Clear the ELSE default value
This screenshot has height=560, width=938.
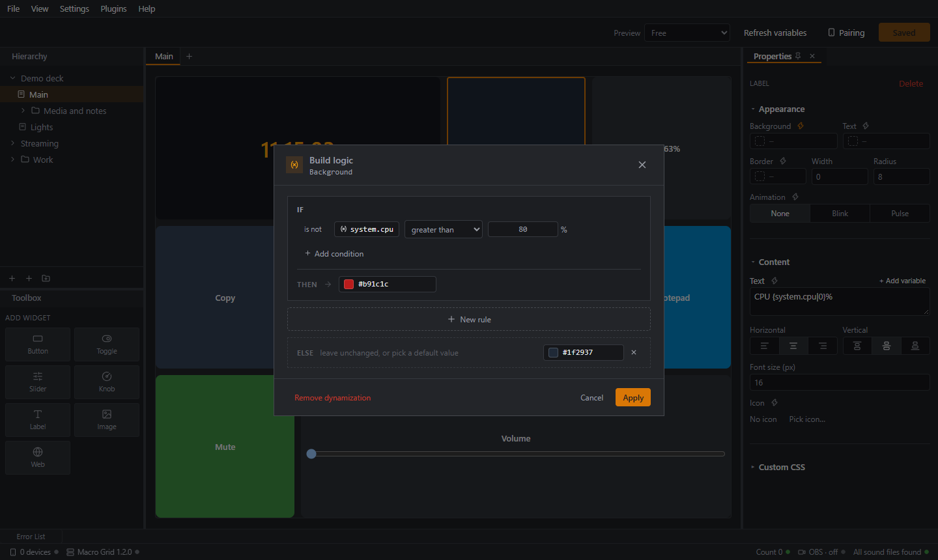(634, 352)
